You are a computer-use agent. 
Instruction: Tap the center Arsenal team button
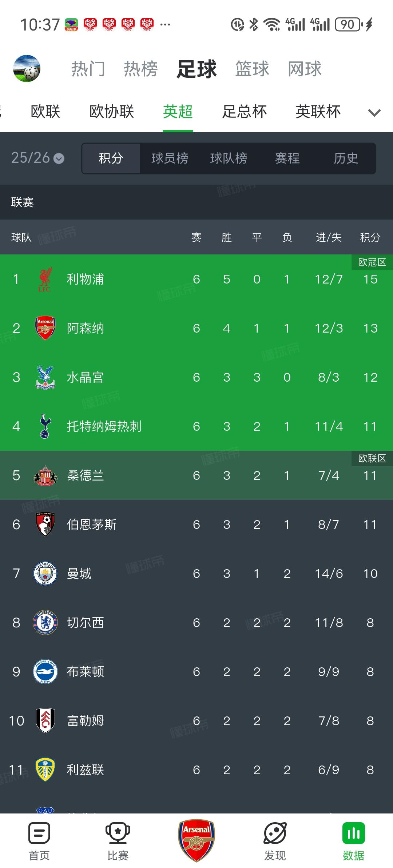click(196, 840)
